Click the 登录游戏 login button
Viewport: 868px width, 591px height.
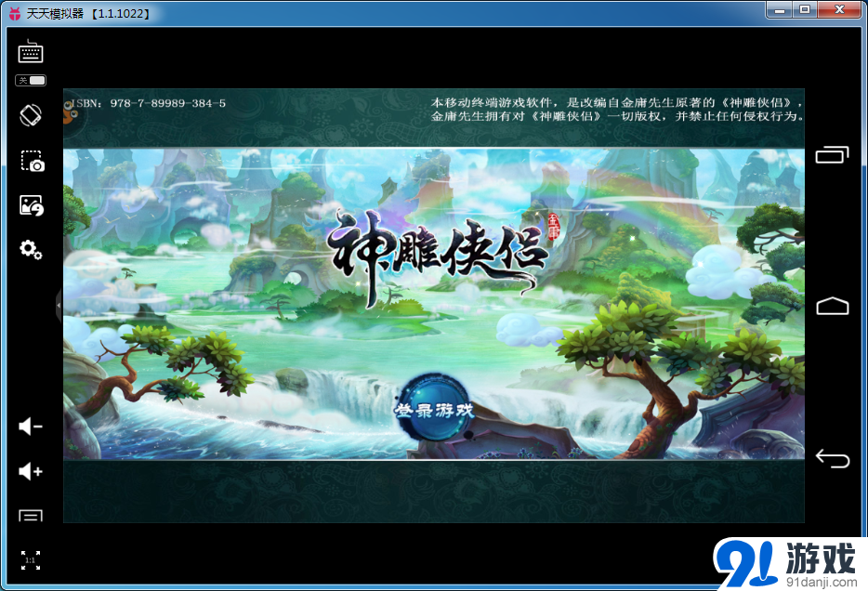click(434, 408)
